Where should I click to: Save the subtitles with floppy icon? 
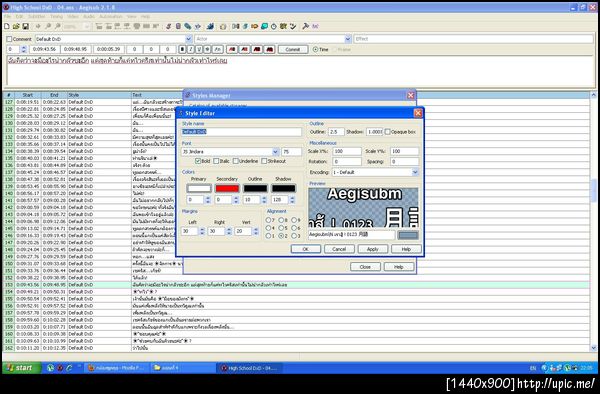pyautogui.click(x=25, y=26)
